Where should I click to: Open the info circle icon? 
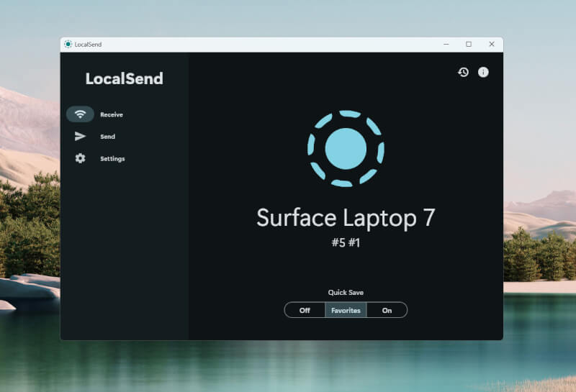(x=483, y=72)
